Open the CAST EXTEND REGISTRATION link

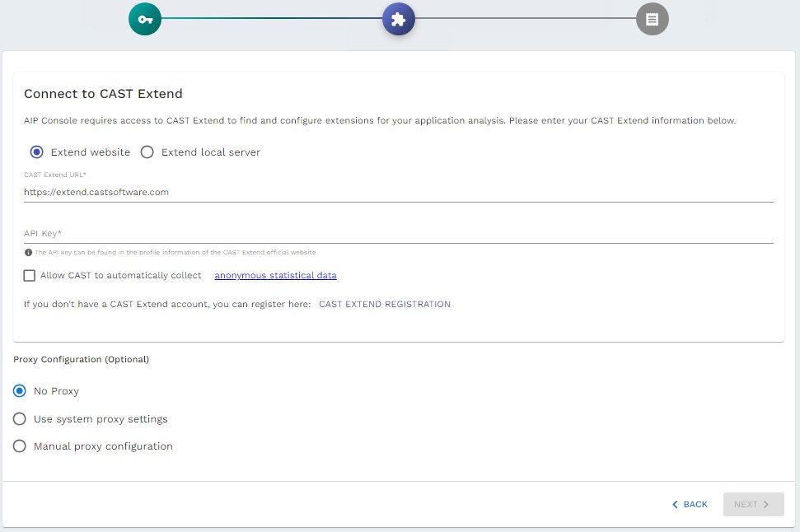click(x=384, y=304)
